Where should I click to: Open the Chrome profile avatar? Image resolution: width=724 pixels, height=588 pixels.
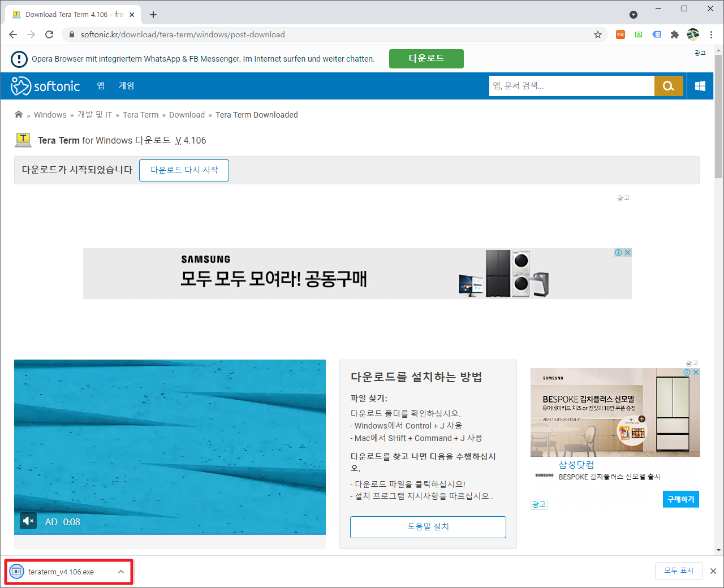pyautogui.click(x=693, y=34)
